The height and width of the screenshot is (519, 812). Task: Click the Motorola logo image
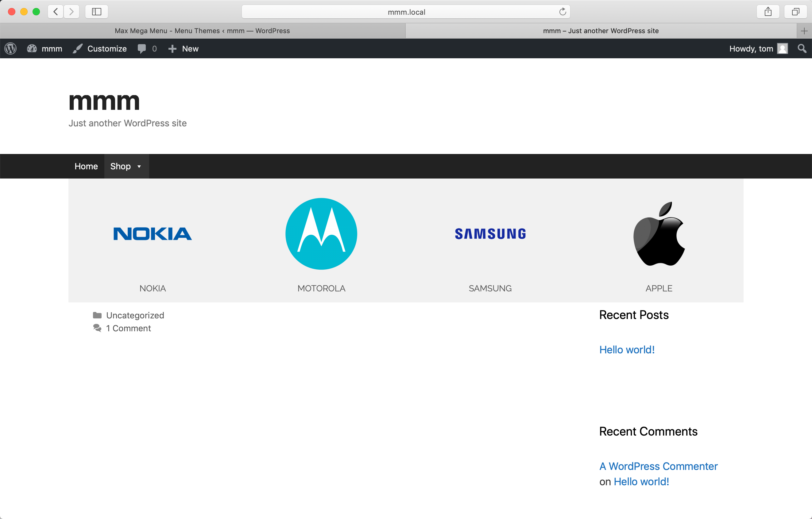(321, 234)
